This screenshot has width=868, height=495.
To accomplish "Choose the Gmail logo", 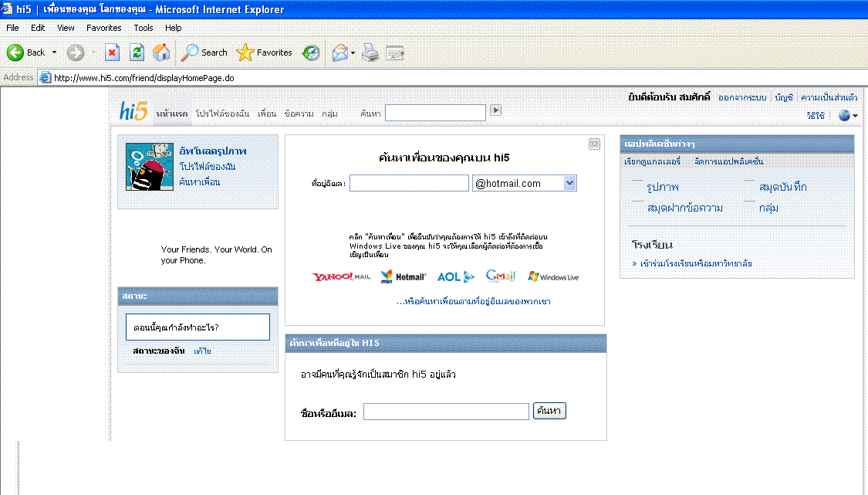I will coord(501,276).
